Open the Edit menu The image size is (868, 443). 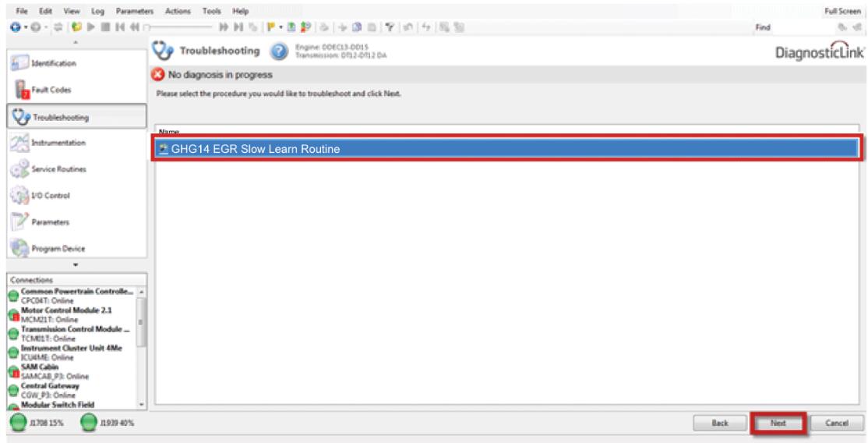click(45, 11)
